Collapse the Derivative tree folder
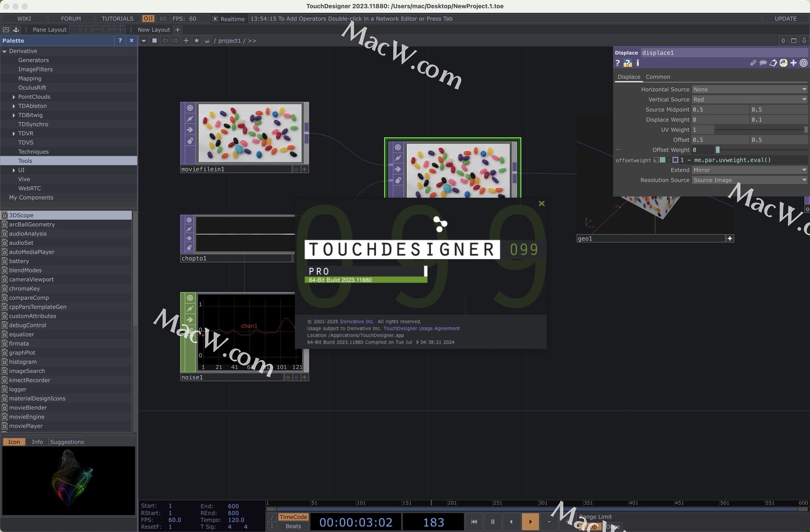 tap(5, 51)
